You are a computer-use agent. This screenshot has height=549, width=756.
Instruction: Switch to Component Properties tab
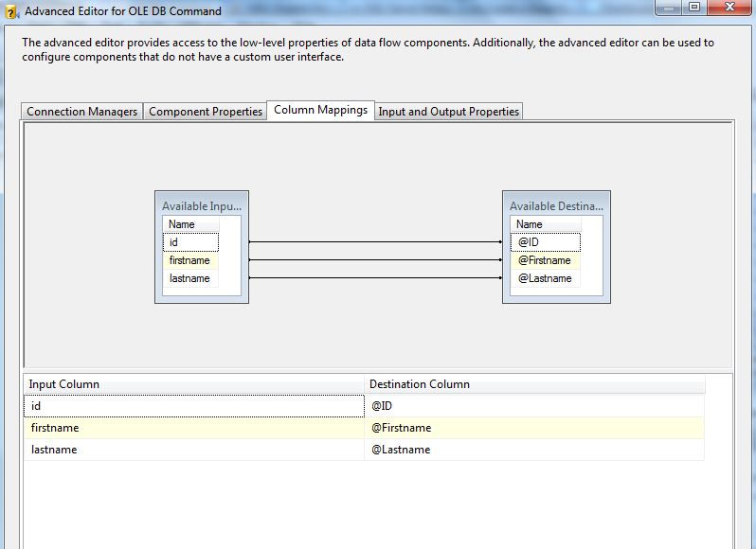click(x=206, y=112)
